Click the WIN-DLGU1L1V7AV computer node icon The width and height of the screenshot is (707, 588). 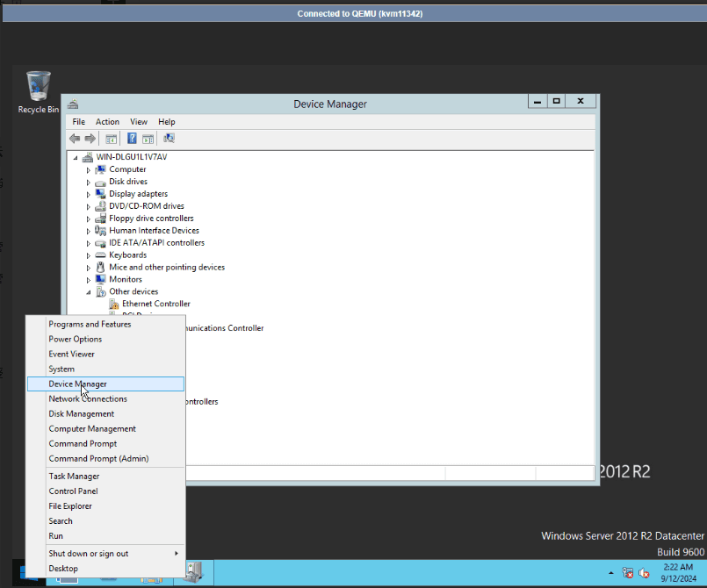tap(88, 157)
